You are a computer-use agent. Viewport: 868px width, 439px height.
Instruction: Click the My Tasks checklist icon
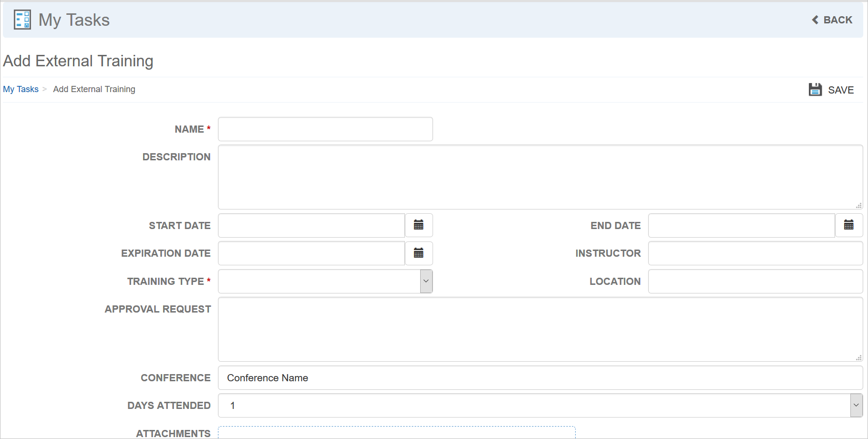pyautogui.click(x=22, y=20)
